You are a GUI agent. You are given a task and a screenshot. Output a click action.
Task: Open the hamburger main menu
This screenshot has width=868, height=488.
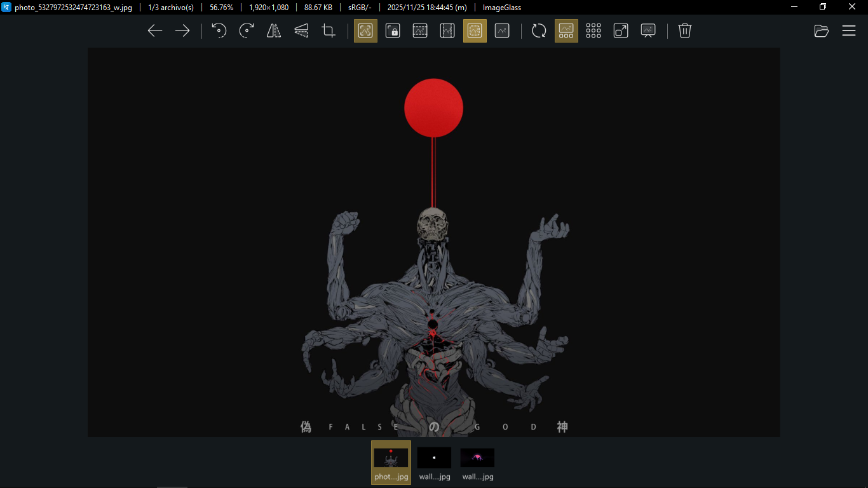pos(849,30)
